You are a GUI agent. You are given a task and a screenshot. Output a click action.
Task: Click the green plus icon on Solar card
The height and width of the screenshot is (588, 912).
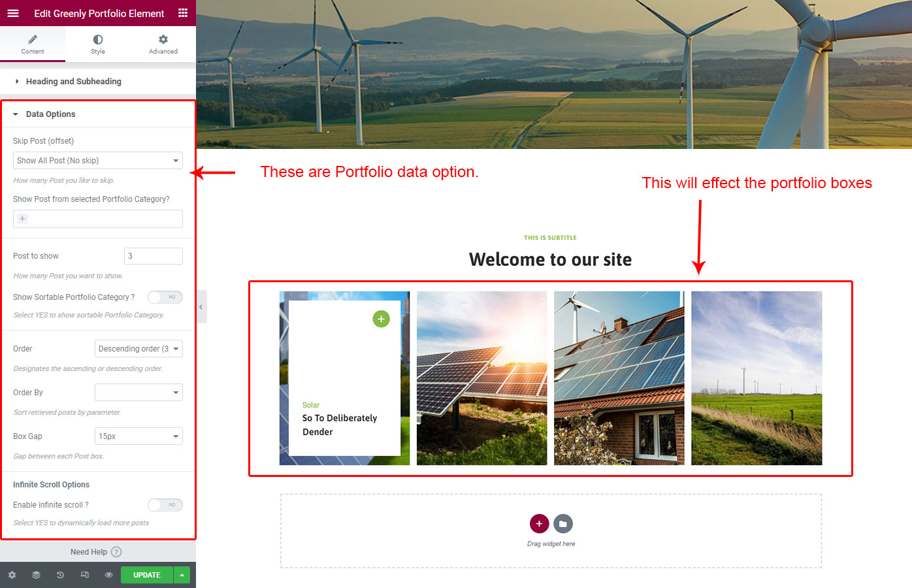tap(381, 319)
